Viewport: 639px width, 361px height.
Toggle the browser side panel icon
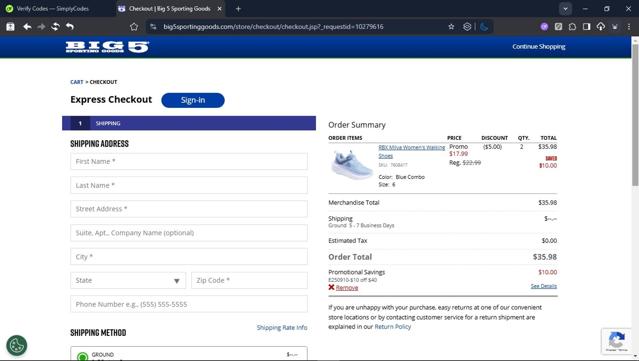pos(586,26)
